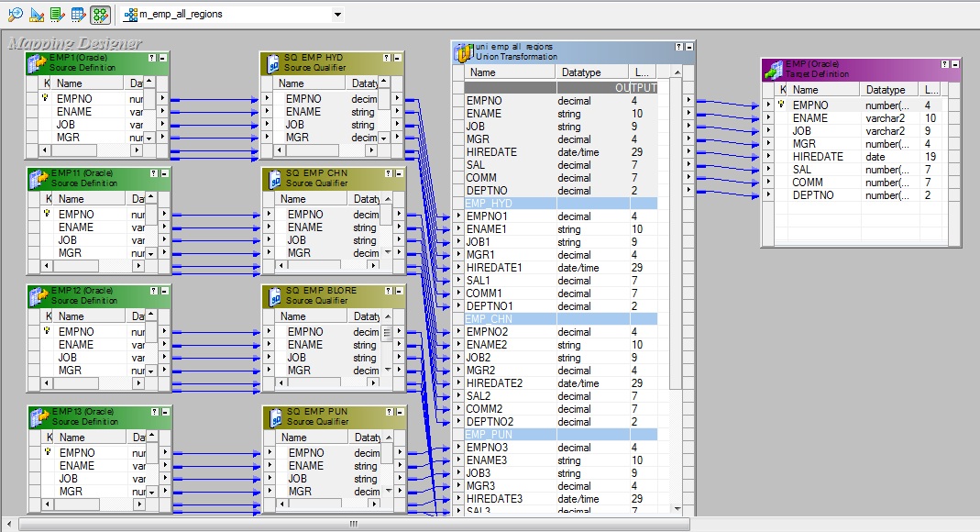Viewport: 980px width, 532px height.
Task: Iconize the SQ_EMP_CHN transformation window
Action: click(x=399, y=174)
